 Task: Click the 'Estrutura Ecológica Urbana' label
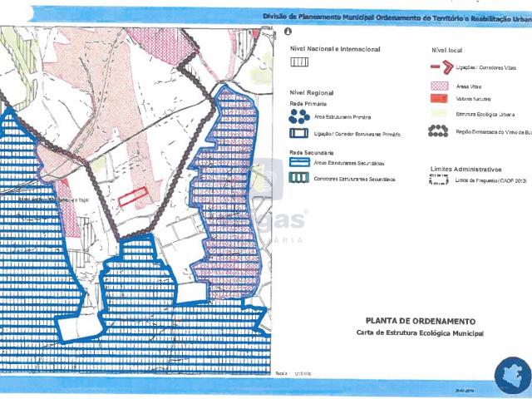(485, 115)
